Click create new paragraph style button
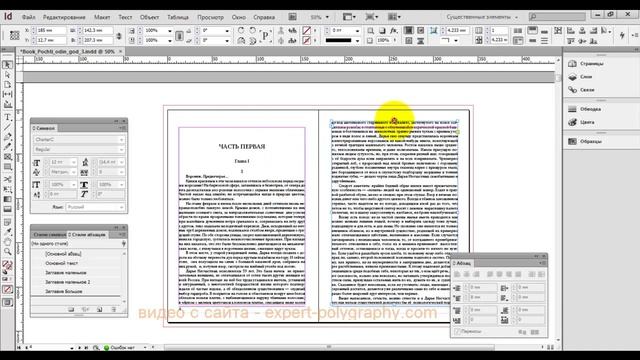 pos(99,310)
